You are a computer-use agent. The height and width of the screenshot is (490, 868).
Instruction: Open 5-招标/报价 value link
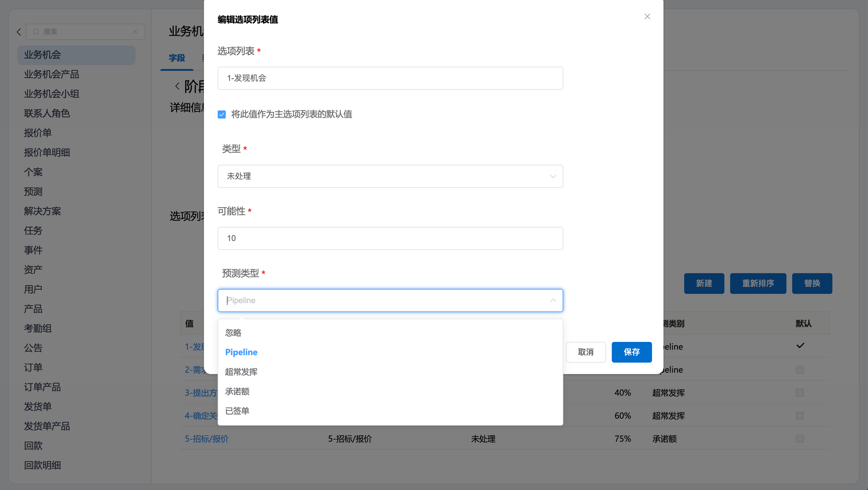(207, 439)
